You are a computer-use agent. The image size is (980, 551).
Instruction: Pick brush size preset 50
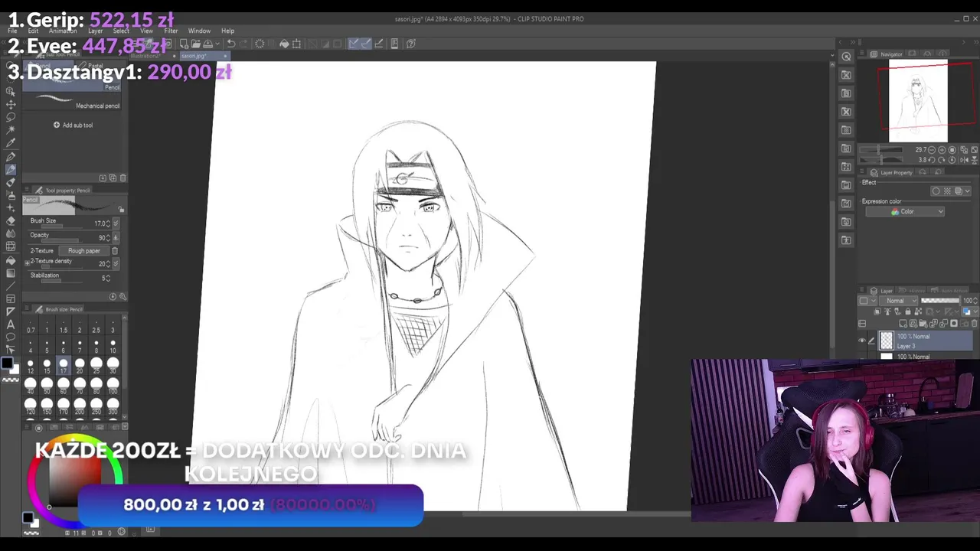point(47,385)
